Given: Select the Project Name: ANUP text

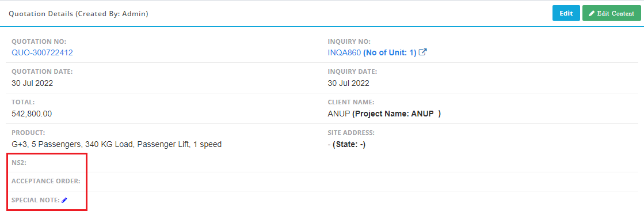Looking at the screenshot, I should point(397,114).
